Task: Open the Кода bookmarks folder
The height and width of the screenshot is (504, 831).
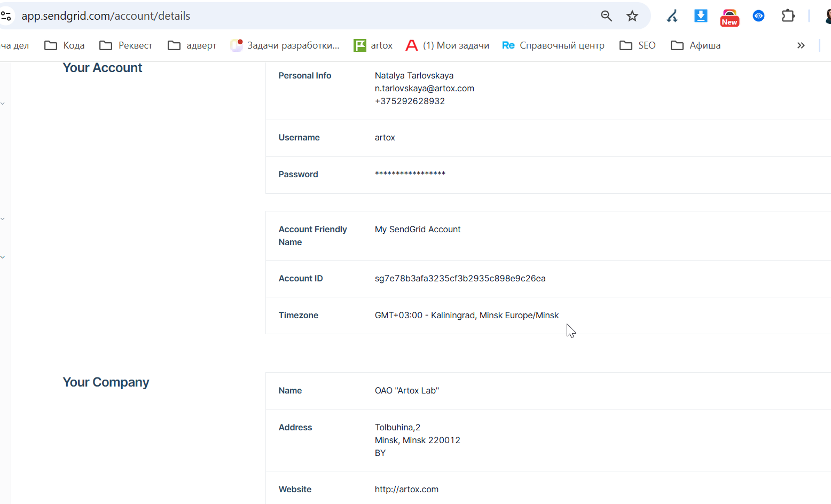Action: tap(65, 45)
